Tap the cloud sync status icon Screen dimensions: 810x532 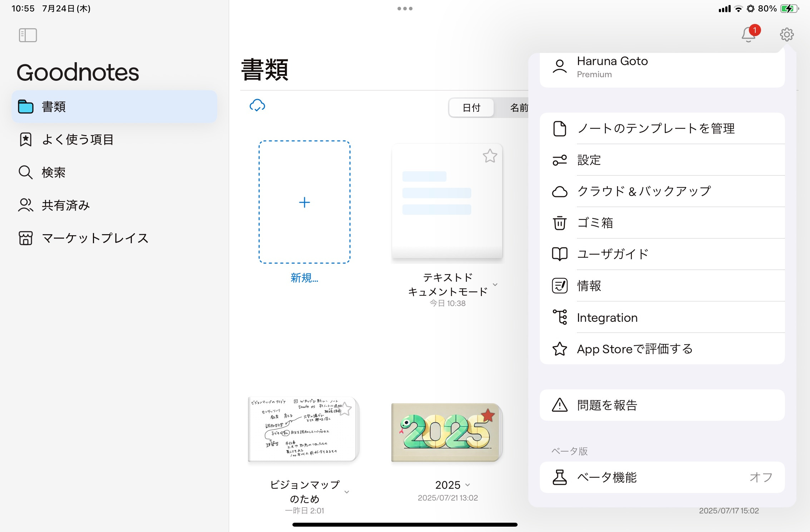point(257,105)
